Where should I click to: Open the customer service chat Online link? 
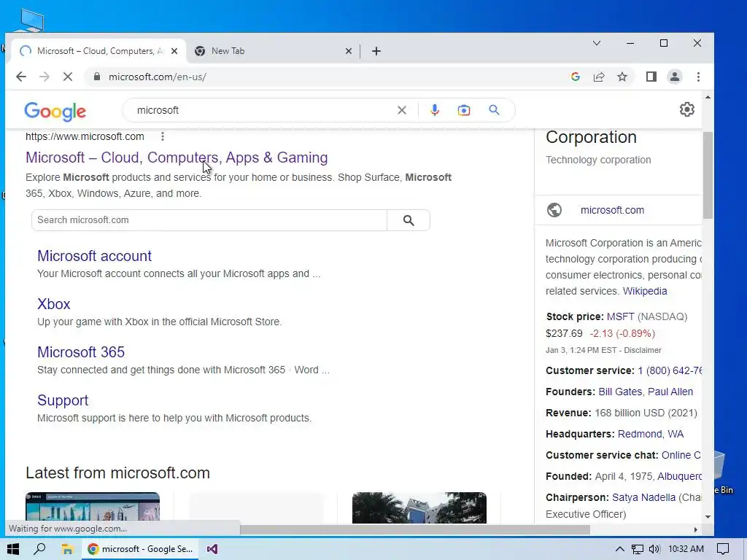[681, 455]
